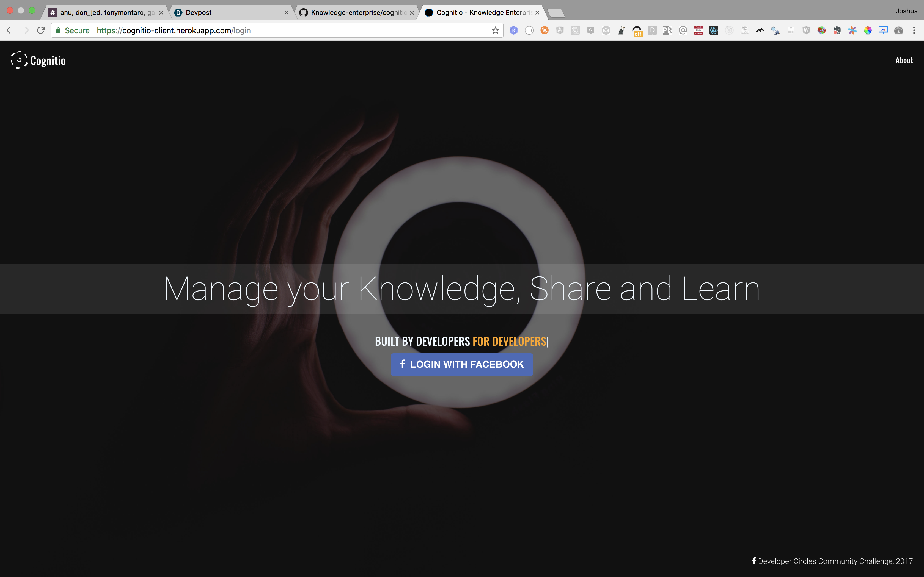Switch to the Devpost tab
Image resolution: width=924 pixels, height=577 pixels.
[x=229, y=13]
